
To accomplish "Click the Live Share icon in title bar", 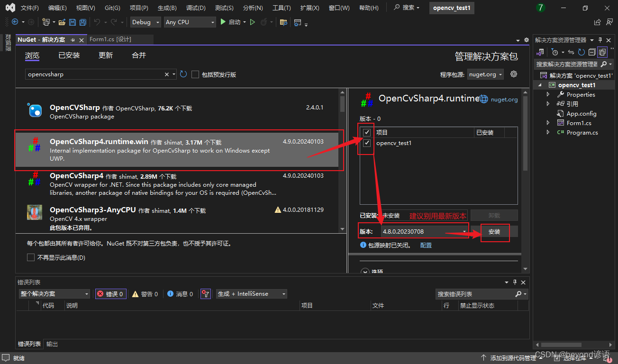I will [597, 22].
